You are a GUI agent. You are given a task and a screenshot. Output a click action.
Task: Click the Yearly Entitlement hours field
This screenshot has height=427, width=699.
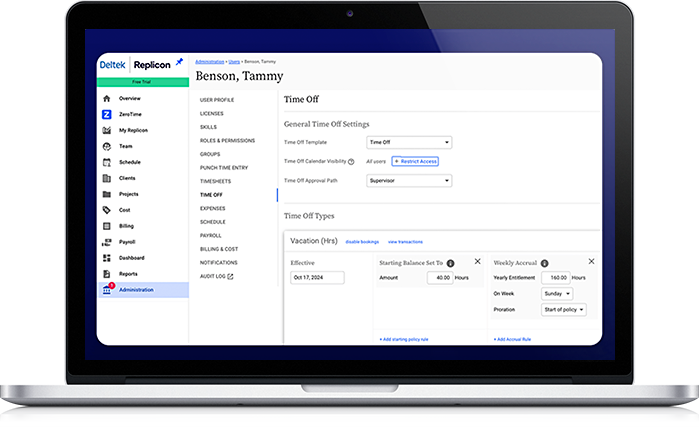click(555, 278)
